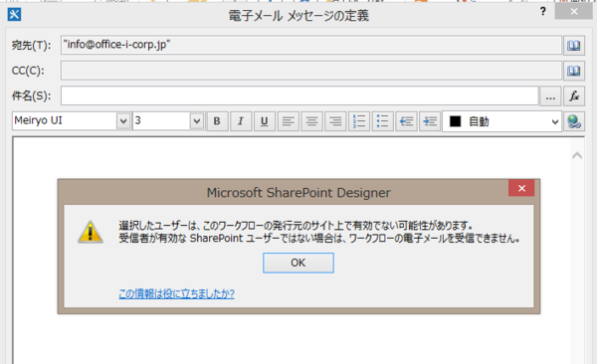The width and height of the screenshot is (597, 364).
Task: Insert hyperlink with globe icon
Action: 574,121
